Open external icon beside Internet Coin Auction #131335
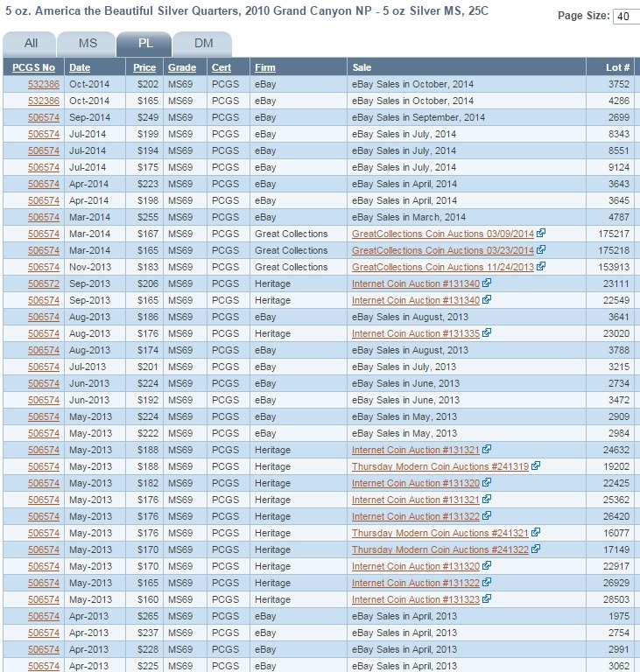 point(487,333)
